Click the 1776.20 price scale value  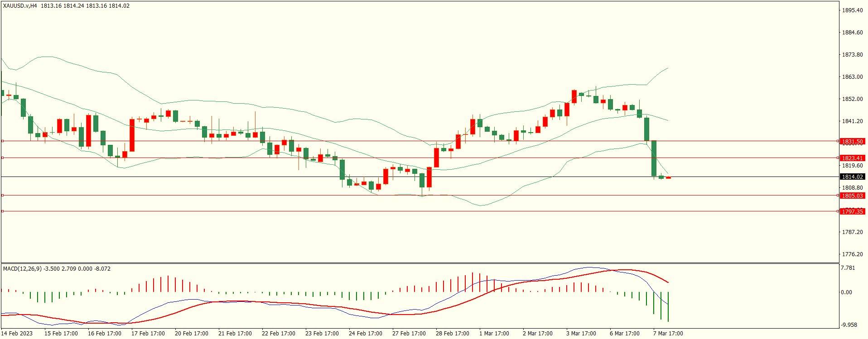(x=852, y=254)
